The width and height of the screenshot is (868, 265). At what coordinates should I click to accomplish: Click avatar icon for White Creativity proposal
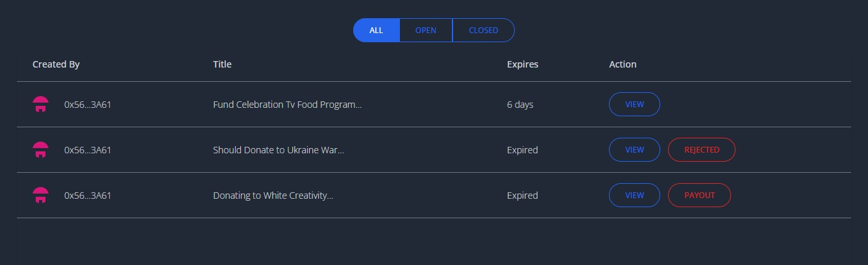click(x=40, y=196)
